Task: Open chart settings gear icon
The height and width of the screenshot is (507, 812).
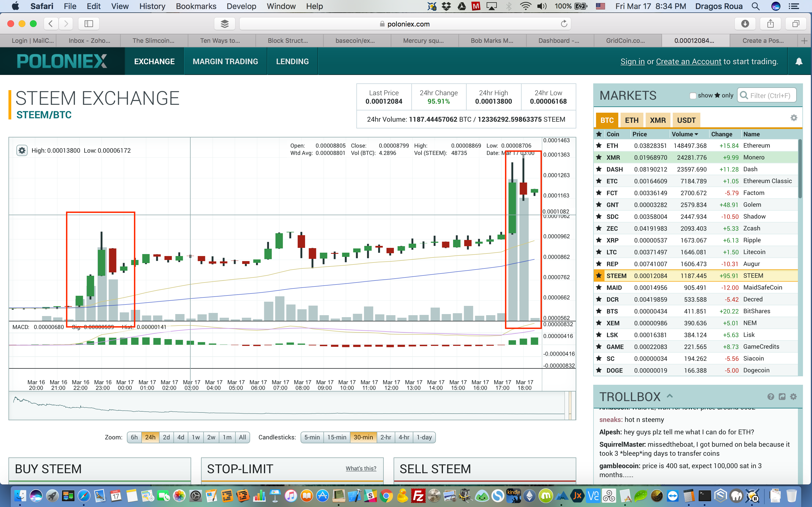Action: (x=22, y=151)
